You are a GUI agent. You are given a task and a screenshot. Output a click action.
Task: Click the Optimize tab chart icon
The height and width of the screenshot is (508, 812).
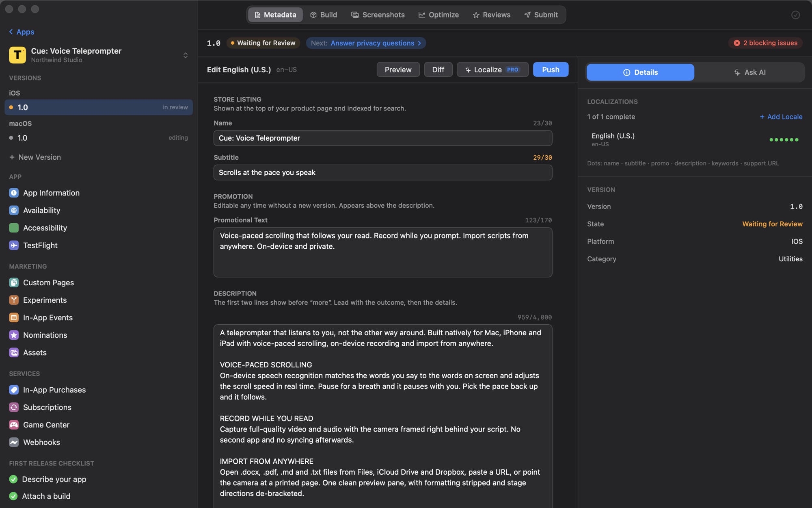[422, 15]
